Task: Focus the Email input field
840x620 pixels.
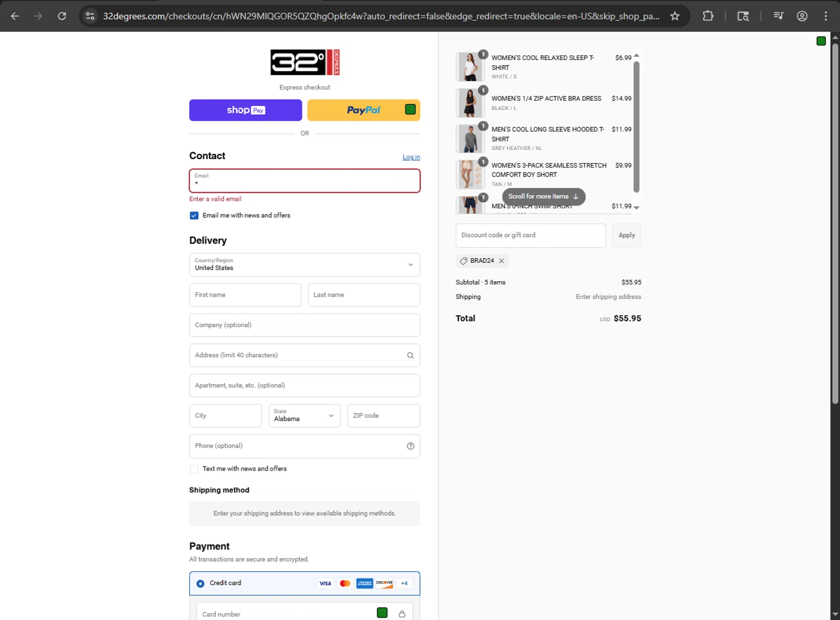Action: coord(305,181)
